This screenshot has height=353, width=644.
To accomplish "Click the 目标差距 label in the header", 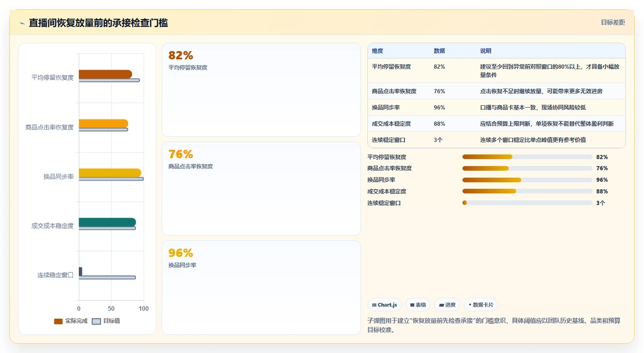I will click(x=613, y=22).
